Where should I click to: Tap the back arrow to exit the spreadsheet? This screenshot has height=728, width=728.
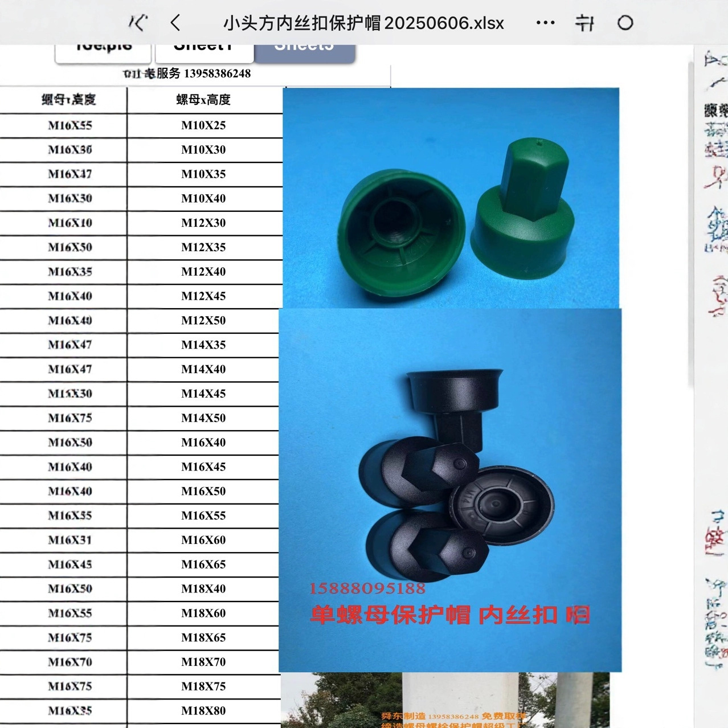pyautogui.click(x=174, y=23)
